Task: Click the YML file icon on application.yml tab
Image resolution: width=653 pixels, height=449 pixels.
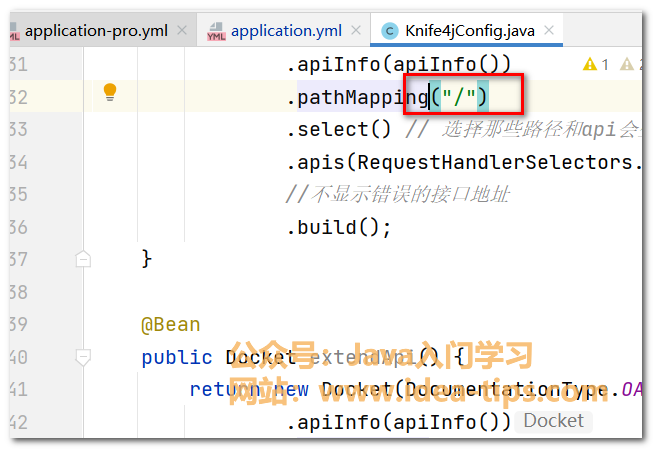Action: coord(216,32)
